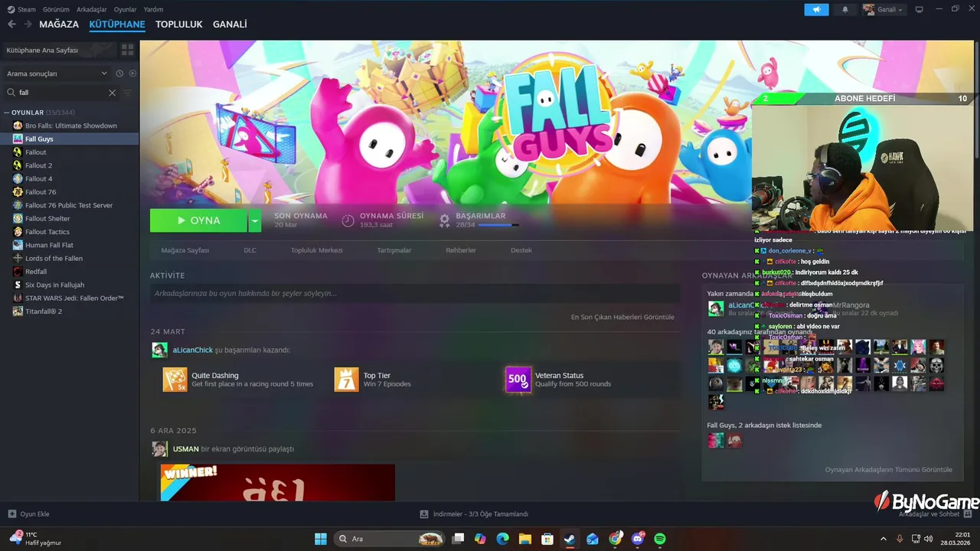
Task: Open File Explorer from the taskbar
Action: pos(525,539)
